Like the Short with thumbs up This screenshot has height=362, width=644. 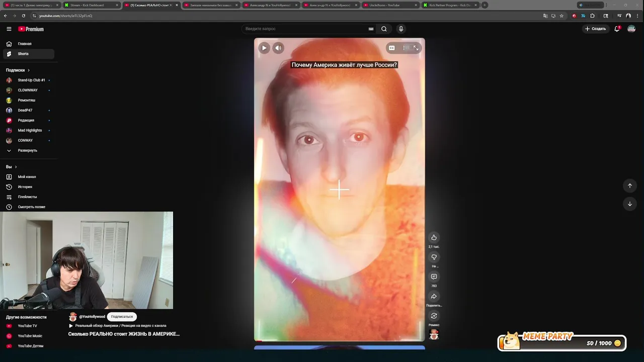434,237
